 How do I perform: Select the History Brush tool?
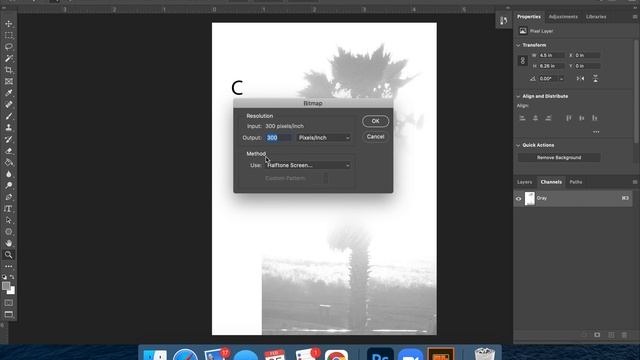pyautogui.click(x=9, y=139)
